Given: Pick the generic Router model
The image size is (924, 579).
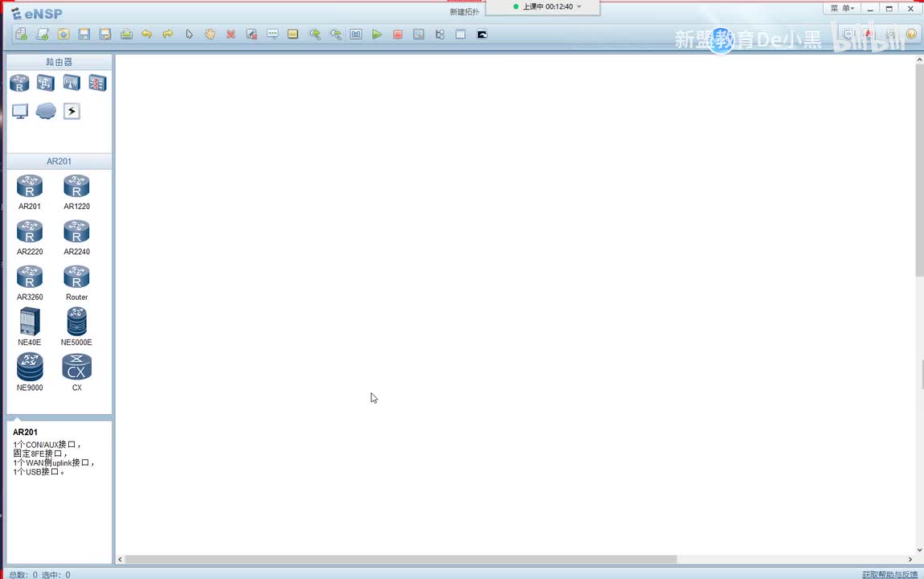Looking at the screenshot, I should click(x=76, y=282).
